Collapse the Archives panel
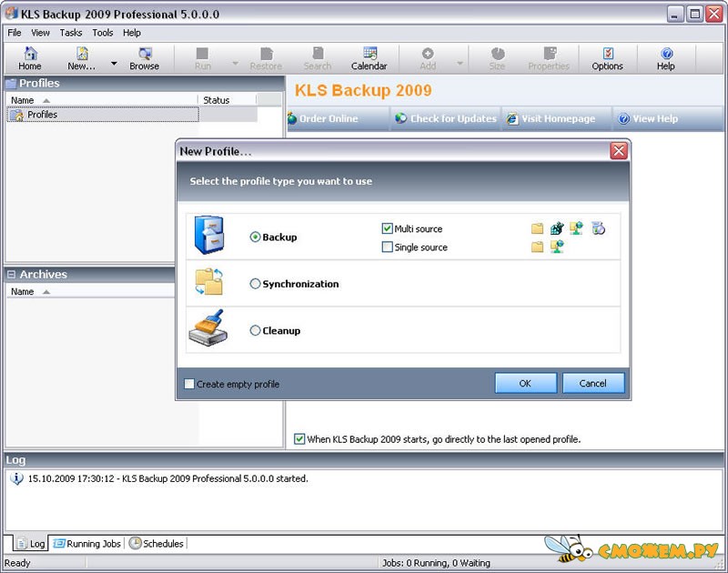 (x=11, y=275)
